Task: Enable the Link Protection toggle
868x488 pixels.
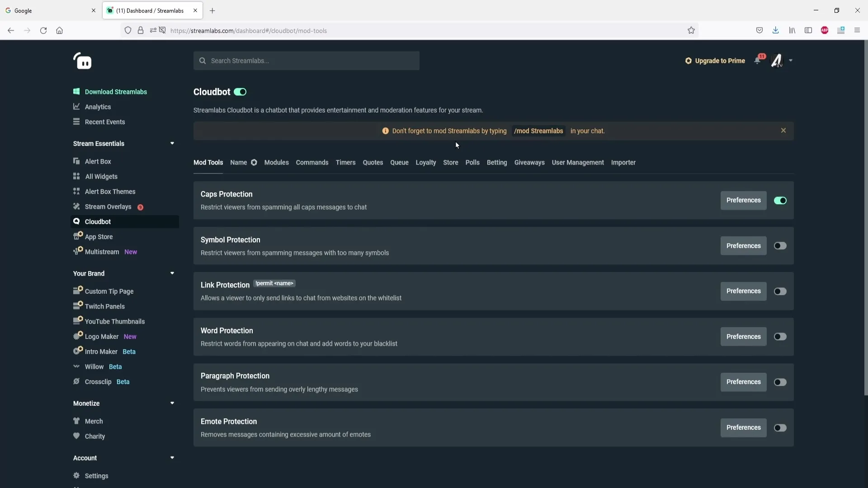Action: [780, 291]
